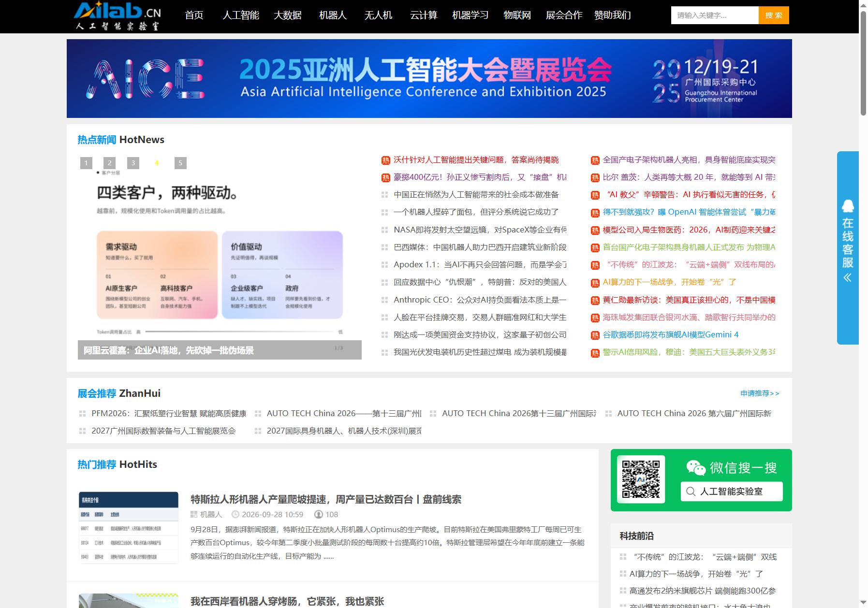Click the hot badge beside 谷歌据悉即将发布 headline
Viewport: 868px width, 608px height.
click(595, 335)
